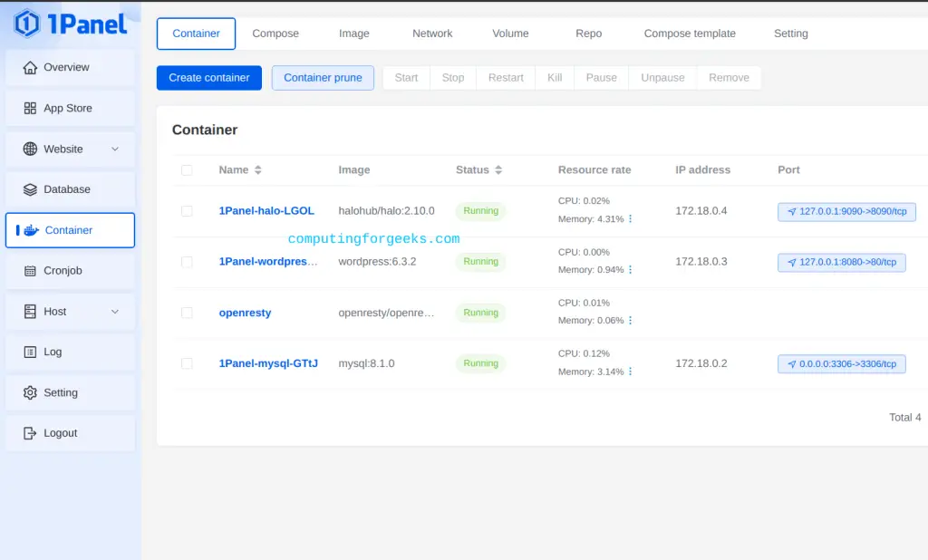The height and width of the screenshot is (560, 928).
Task: Click the Restart button
Action: click(506, 78)
